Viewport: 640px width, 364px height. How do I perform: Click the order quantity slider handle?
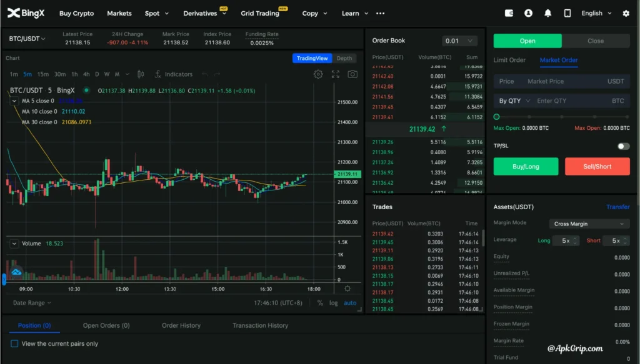496,117
